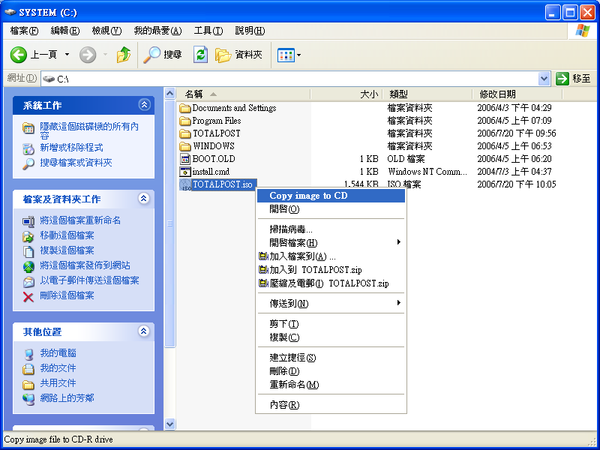The height and width of the screenshot is (450, 600).
Task: Click the install.cmd file icon
Action: pyautogui.click(x=185, y=171)
